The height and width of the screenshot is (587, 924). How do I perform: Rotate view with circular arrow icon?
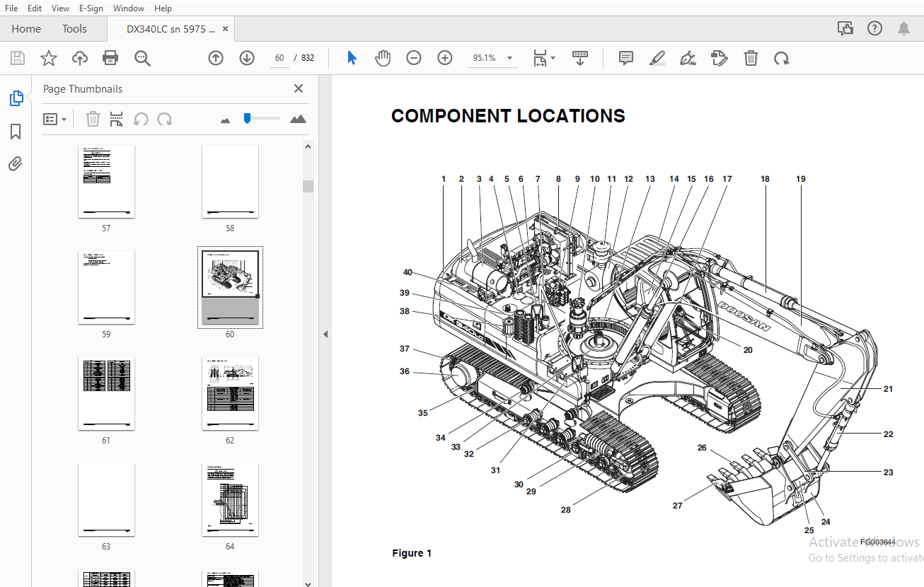[x=782, y=58]
